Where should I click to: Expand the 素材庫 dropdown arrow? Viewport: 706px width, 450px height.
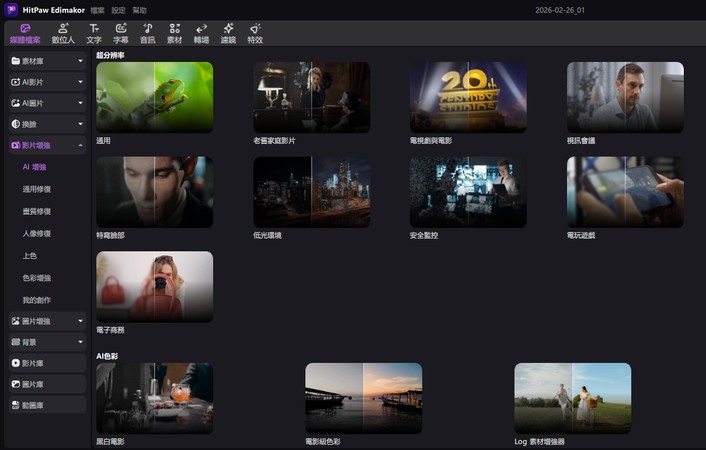point(81,61)
